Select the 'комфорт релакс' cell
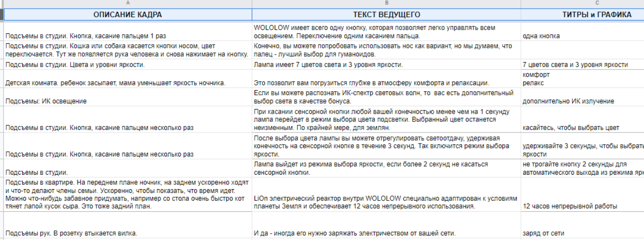 click(582, 79)
